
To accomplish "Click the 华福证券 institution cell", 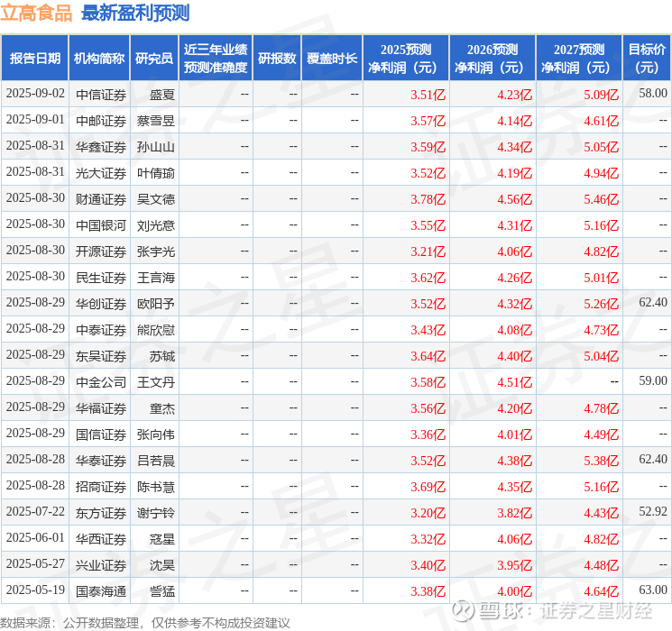I will coord(101,408).
